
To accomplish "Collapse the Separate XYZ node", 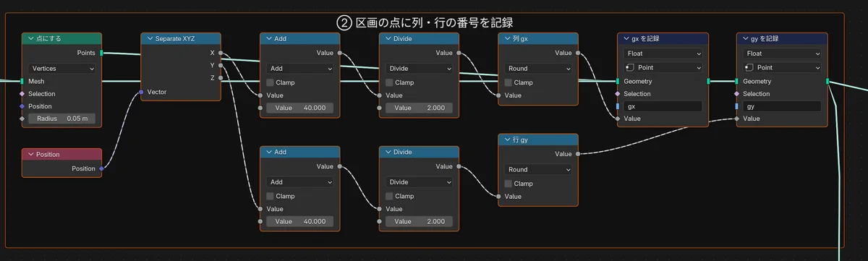I will (149, 39).
